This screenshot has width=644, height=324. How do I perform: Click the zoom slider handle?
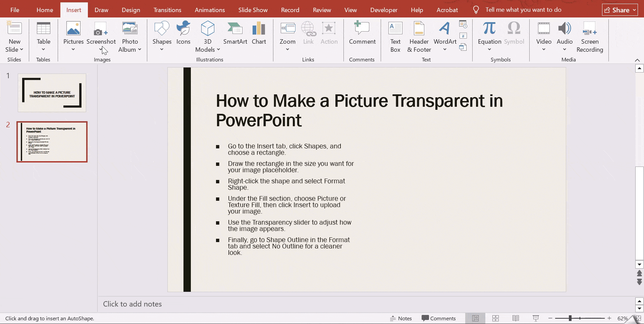(570, 318)
